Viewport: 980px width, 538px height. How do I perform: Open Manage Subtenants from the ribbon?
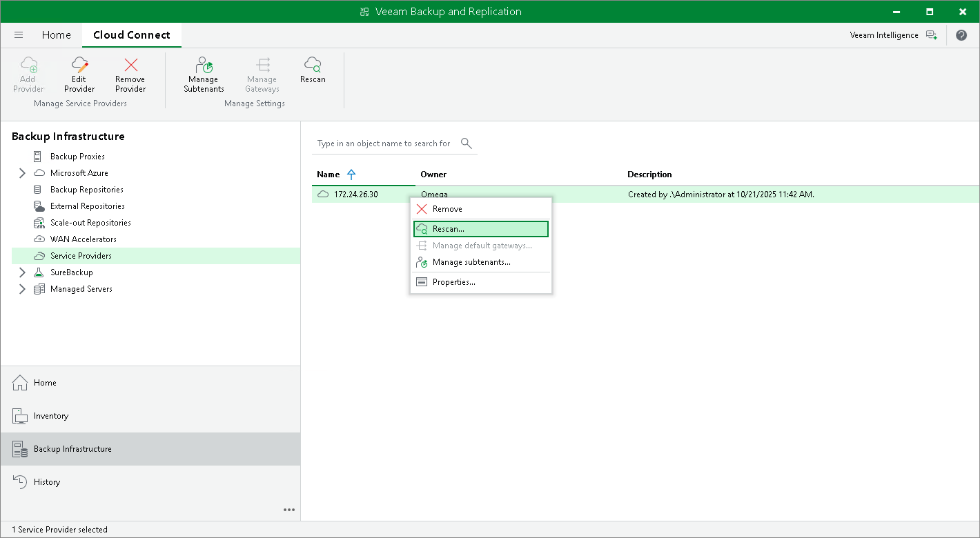[204, 74]
